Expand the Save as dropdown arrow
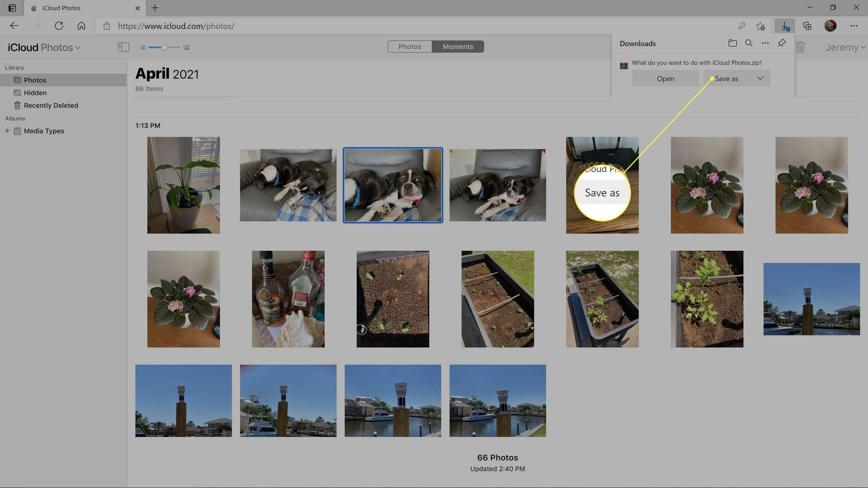Image resolution: width=868 pixels, height=488 pixels. click(x=759, y=78)
